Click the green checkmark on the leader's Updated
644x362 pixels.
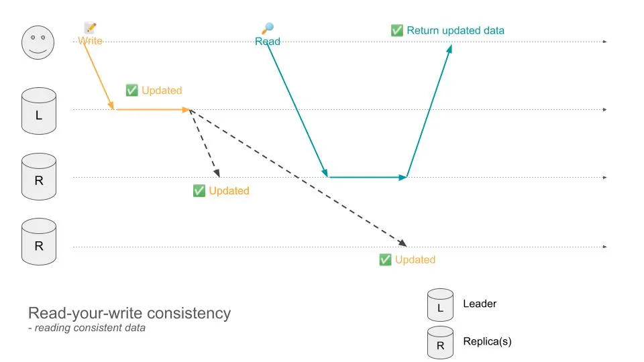131,90
